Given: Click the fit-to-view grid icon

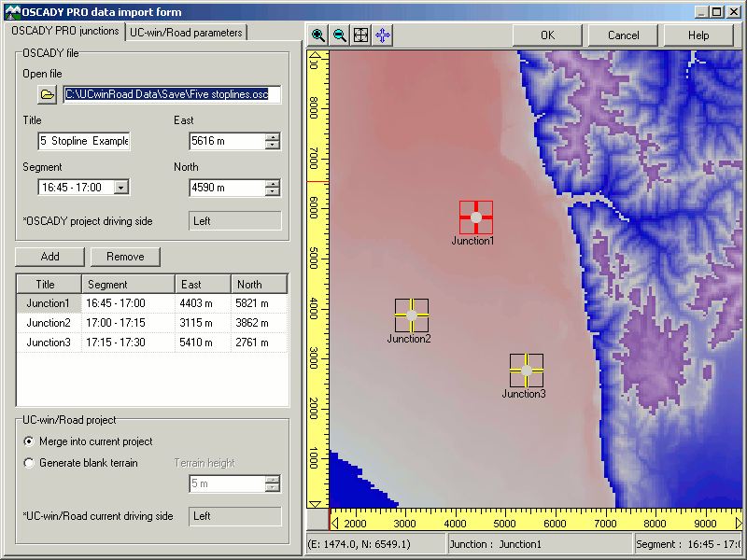Looking at the screenshot, I should [360, 35].
